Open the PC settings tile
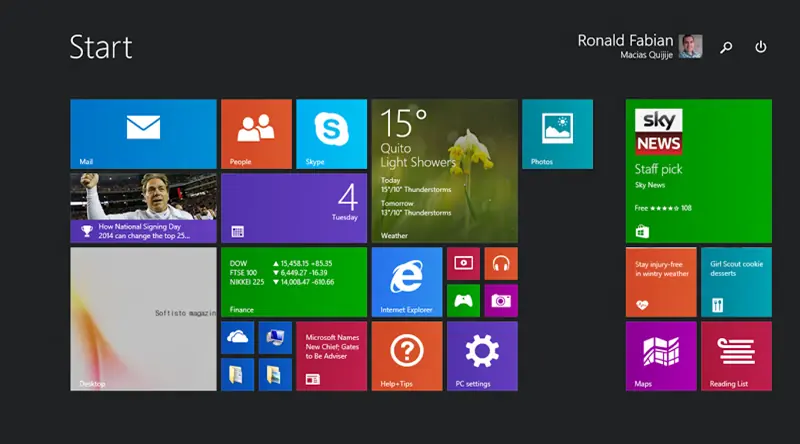This screenshot has width=800, height=444. [482, 356]
